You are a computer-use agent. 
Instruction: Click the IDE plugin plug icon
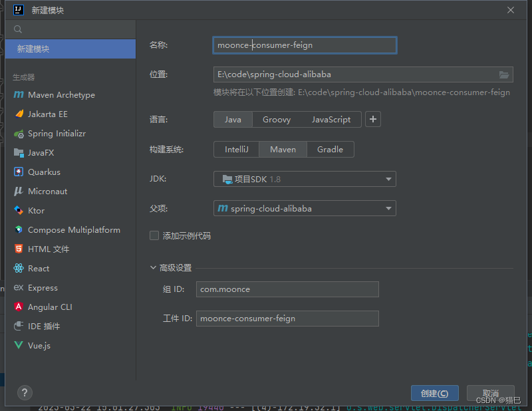[x=19, y=326]
